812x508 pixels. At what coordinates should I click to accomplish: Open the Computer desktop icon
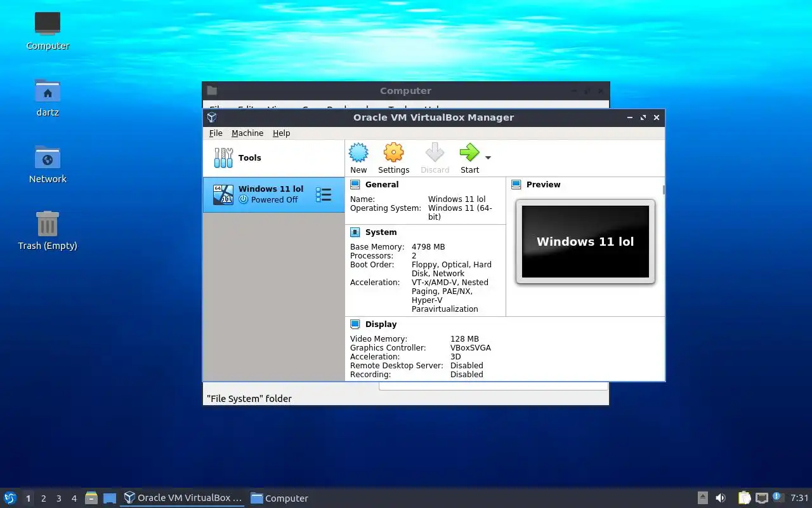(x=48, y=30)
